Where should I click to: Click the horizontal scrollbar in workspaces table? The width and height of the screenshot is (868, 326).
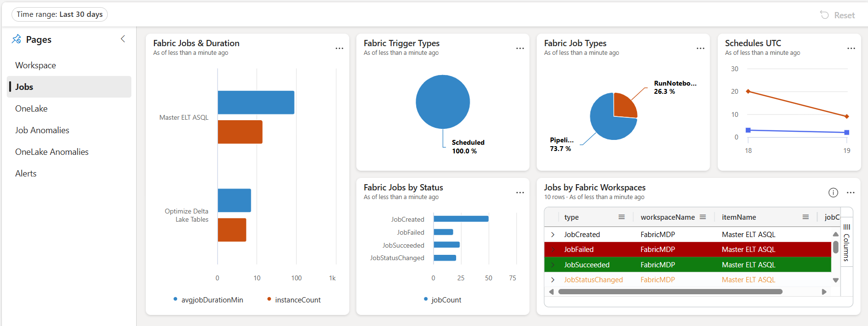[670, 292]
